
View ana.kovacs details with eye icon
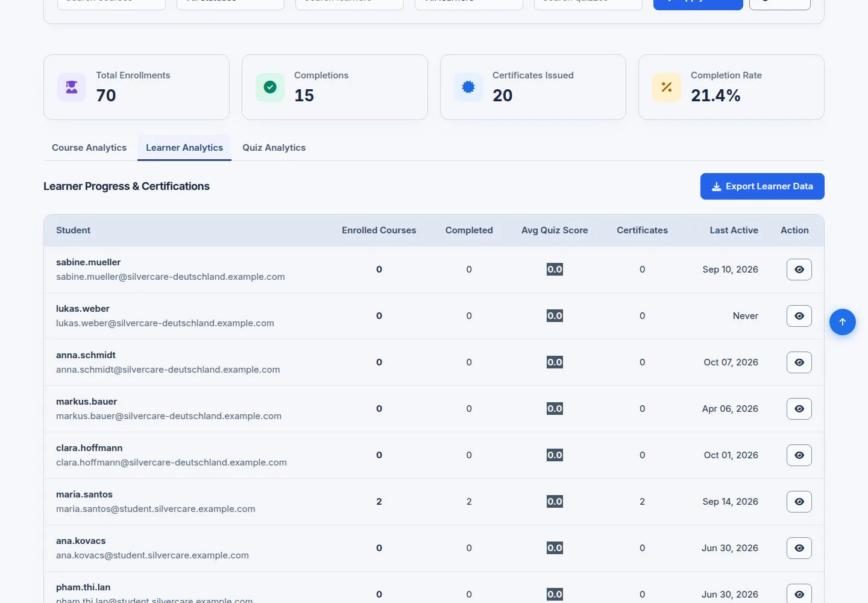pos(799,548)
